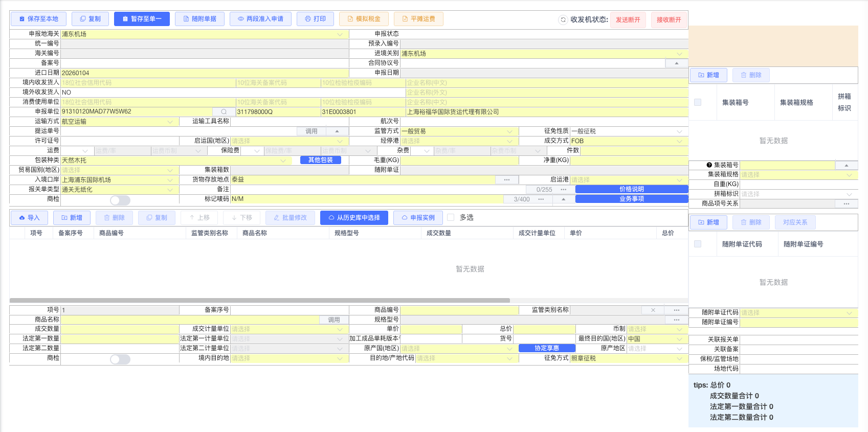This screenshot has width=868, height=432.
Task: Click the search icon in 申报单位 field
Action: 224,112
